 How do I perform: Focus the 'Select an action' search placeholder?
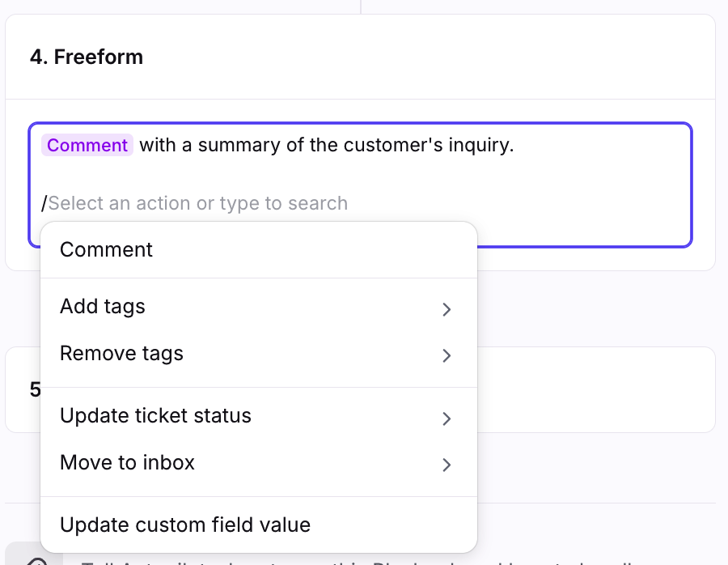pos(198,203)
